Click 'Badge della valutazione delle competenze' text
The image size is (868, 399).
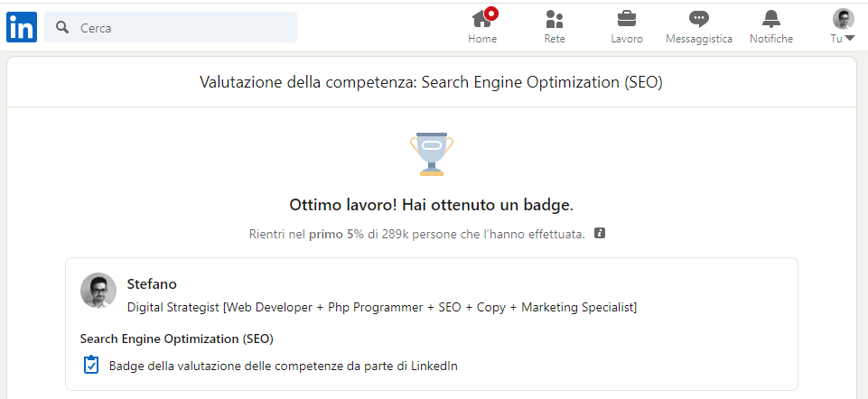(x=284, y=366)
